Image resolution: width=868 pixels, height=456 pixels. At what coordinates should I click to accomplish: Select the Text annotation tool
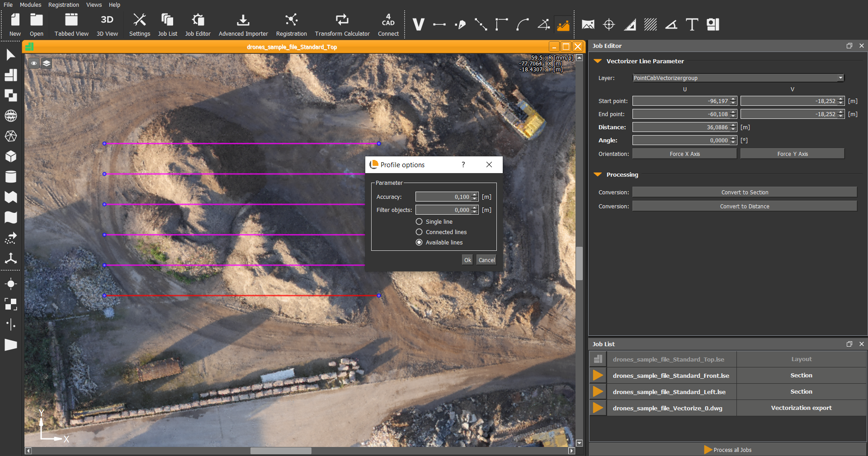692,24
